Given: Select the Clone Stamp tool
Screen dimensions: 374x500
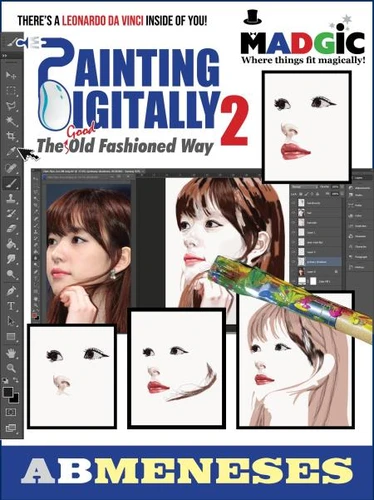Looking at the screenshot, I should coord(11,198).
